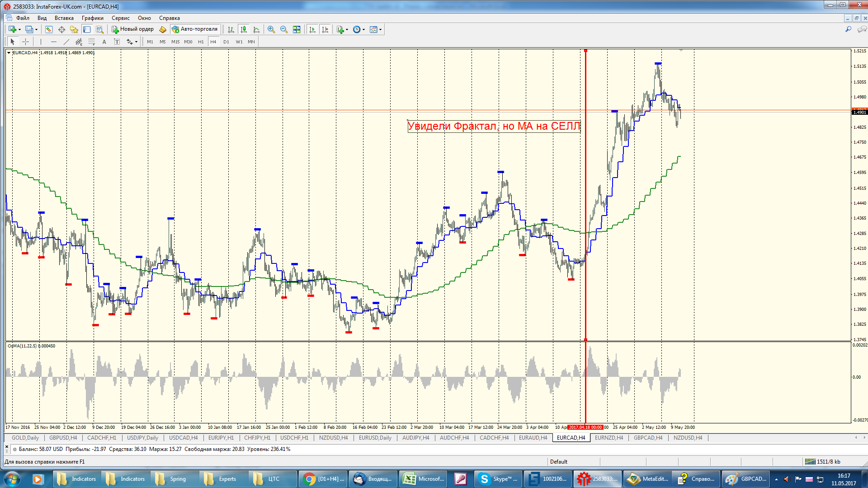Select the crosshair tool
This screenshot has width=868, height=488.
click(26, 42)
